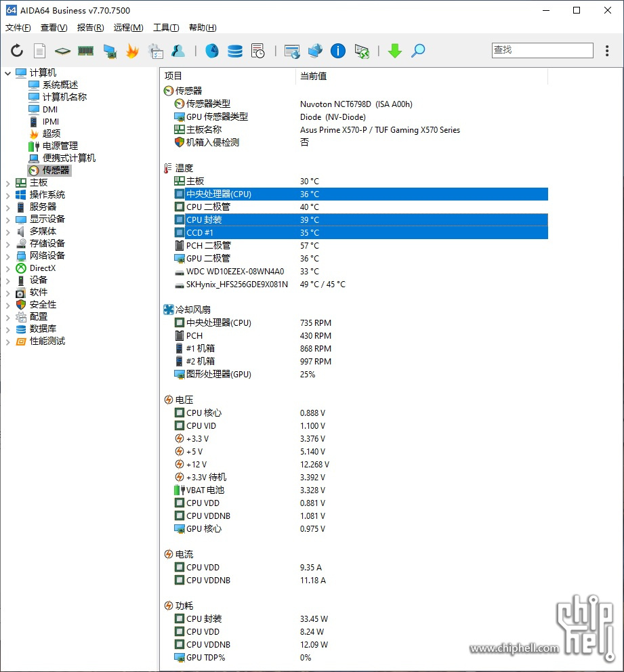624x672 pixels.
Task: Select the 主板名称 row
Action: tap(360, 129)
